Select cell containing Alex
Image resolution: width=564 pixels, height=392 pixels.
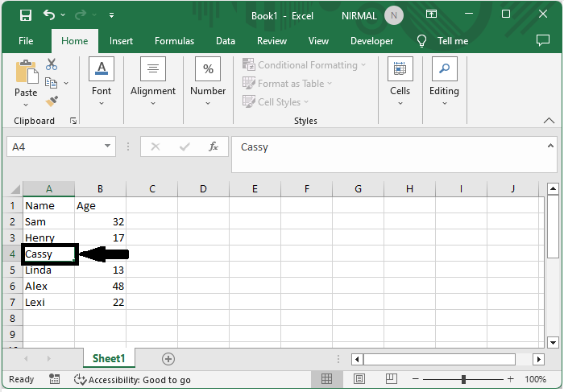coord(49,286)
